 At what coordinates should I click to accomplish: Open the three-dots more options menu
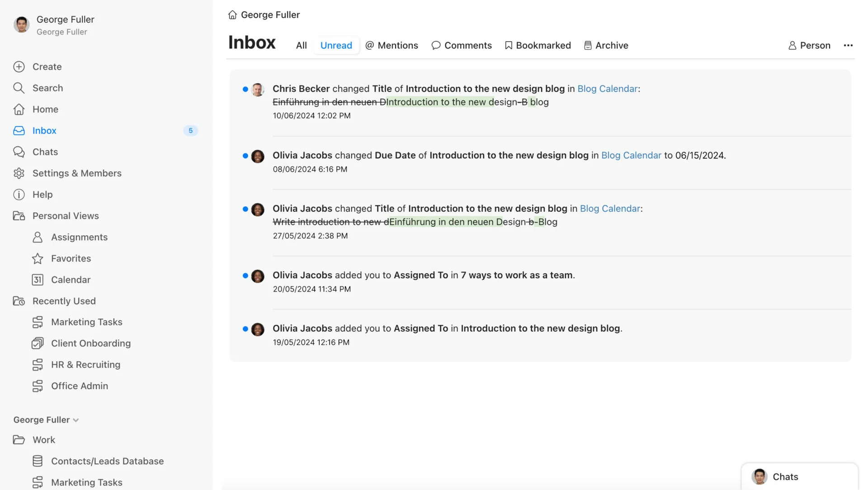[848, 45]
